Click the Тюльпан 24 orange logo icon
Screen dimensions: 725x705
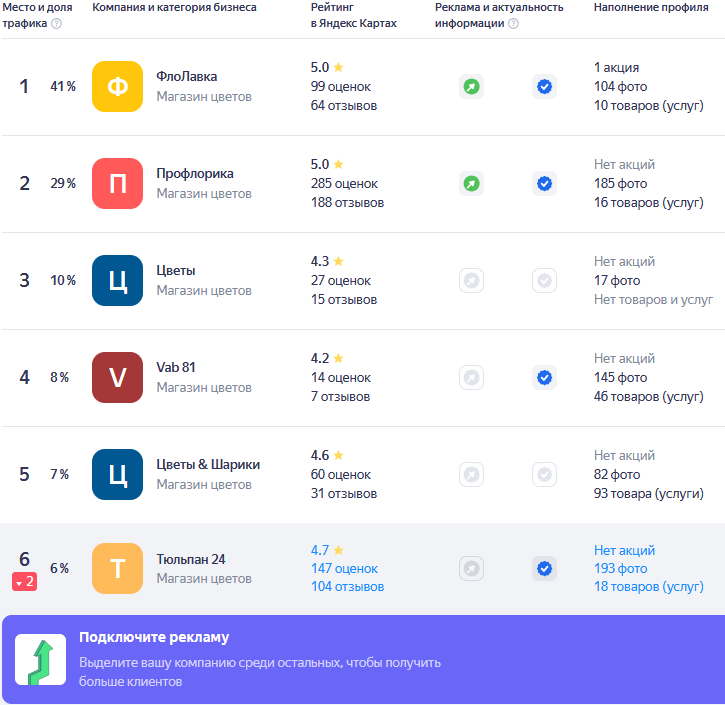pos(117,569)
